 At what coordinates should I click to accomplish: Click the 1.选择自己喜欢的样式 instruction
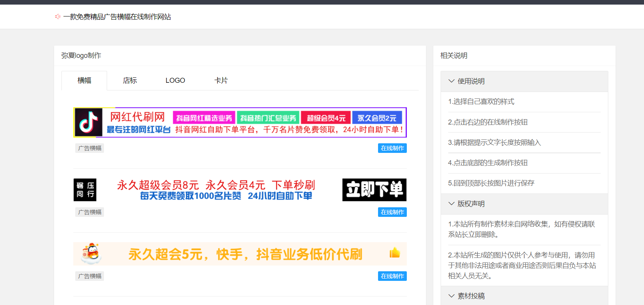coord(481,102)
